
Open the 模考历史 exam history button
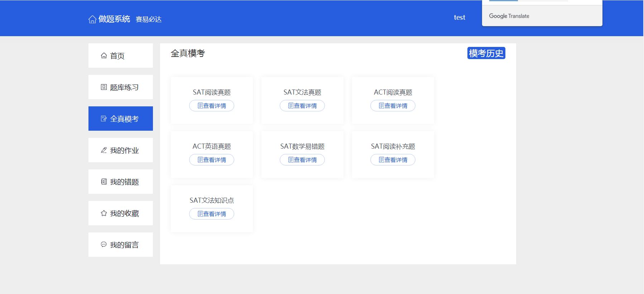(x=486, y=53)
